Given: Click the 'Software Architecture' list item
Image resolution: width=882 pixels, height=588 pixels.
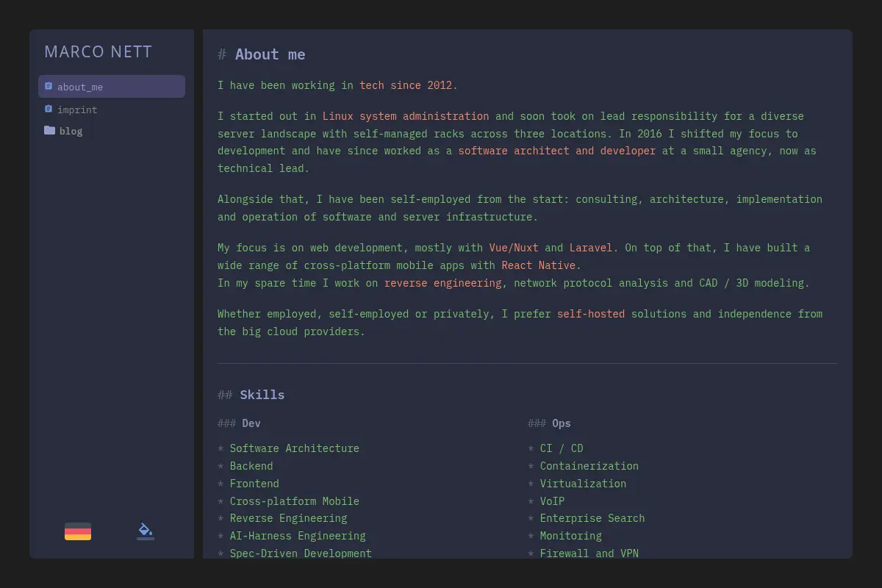Looking at the screenshot, I should [295, 448].
